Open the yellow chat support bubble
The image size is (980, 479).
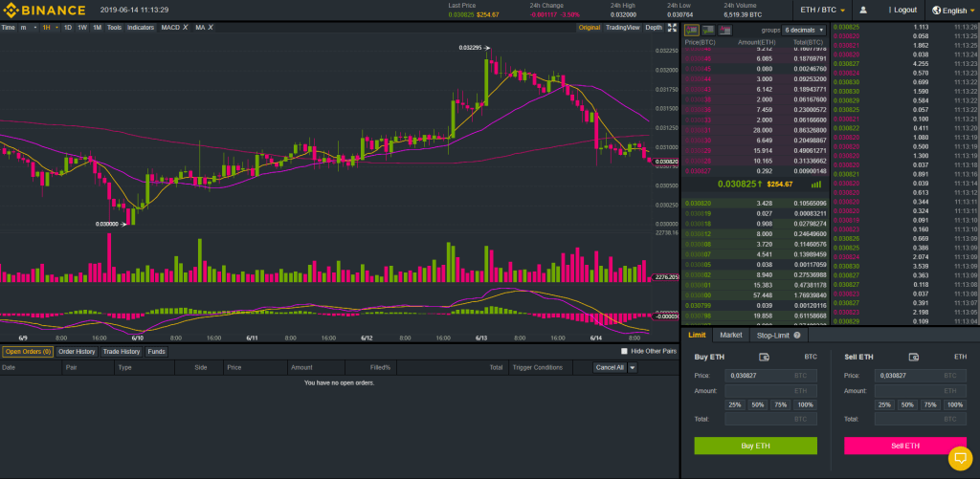pos(959,460)
